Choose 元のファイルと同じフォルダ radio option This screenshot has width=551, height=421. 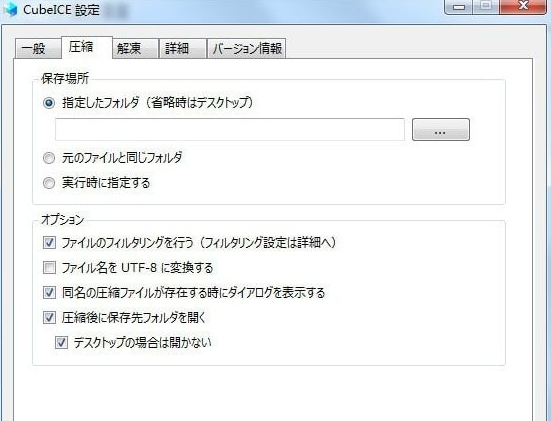tap(49, 158)
